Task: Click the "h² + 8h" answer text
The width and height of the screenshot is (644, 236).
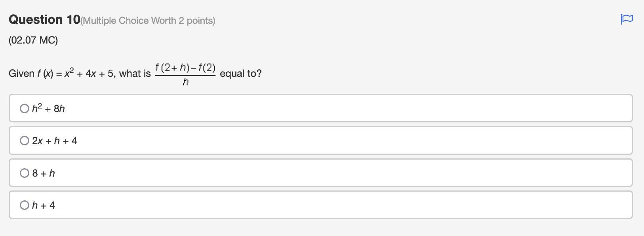Action: [48, 108]
